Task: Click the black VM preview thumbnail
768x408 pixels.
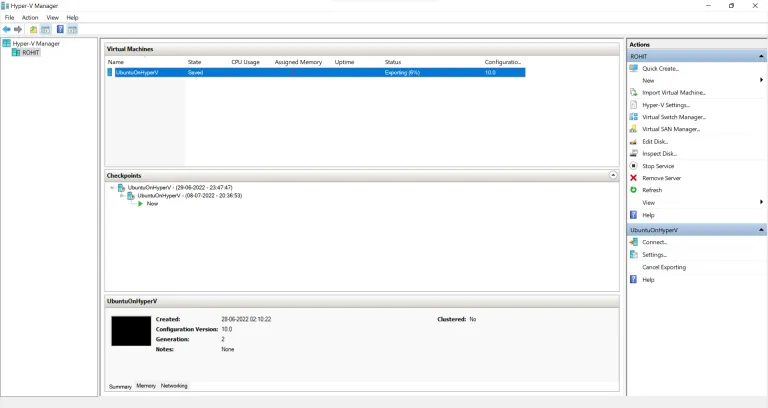Action: click(x=131, y=331)
